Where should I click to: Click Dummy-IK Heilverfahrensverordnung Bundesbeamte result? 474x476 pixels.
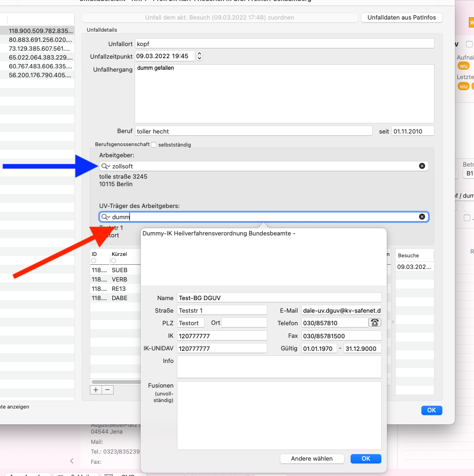pos(219,234)
